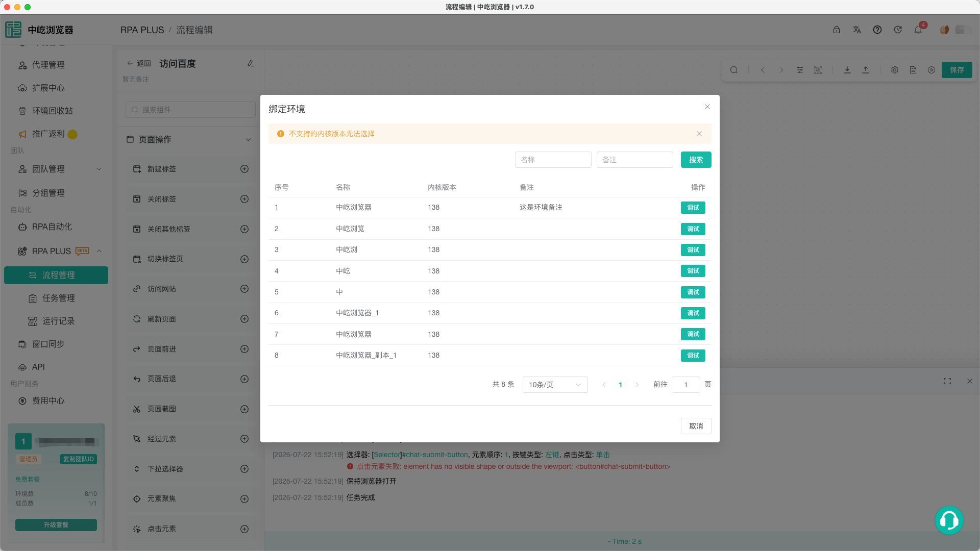This screenshot has height=551, width=980.
Task: Click the 保存 button in toolbar
Action: [x=957, y=70]
